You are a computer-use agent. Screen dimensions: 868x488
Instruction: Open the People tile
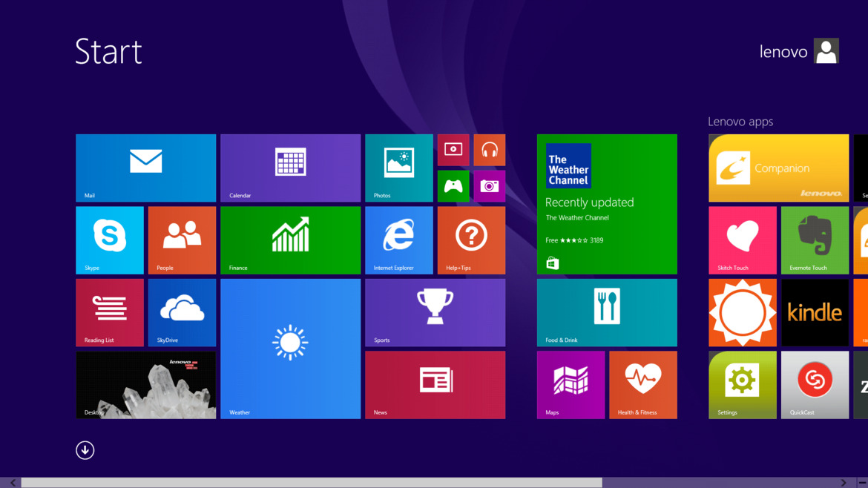point(182,240)
